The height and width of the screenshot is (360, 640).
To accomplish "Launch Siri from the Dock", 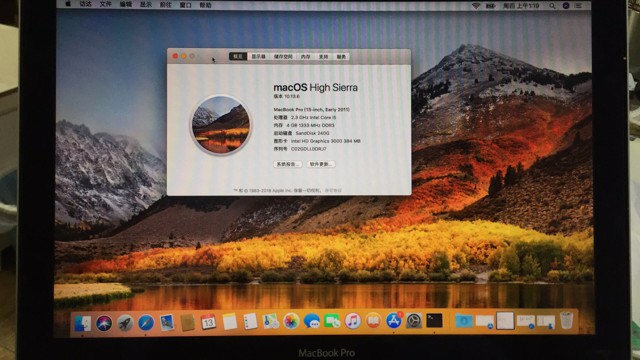I will point(104,323).
